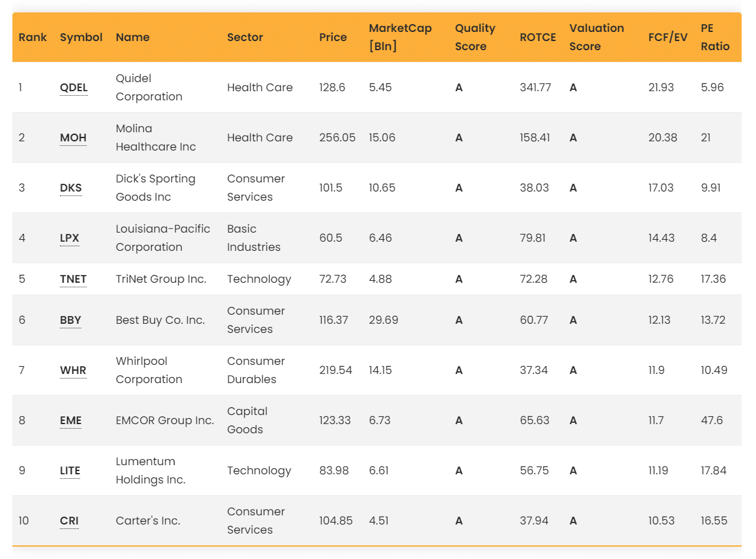Click Best Buy market cap 29.69

[x=384, y=320]
